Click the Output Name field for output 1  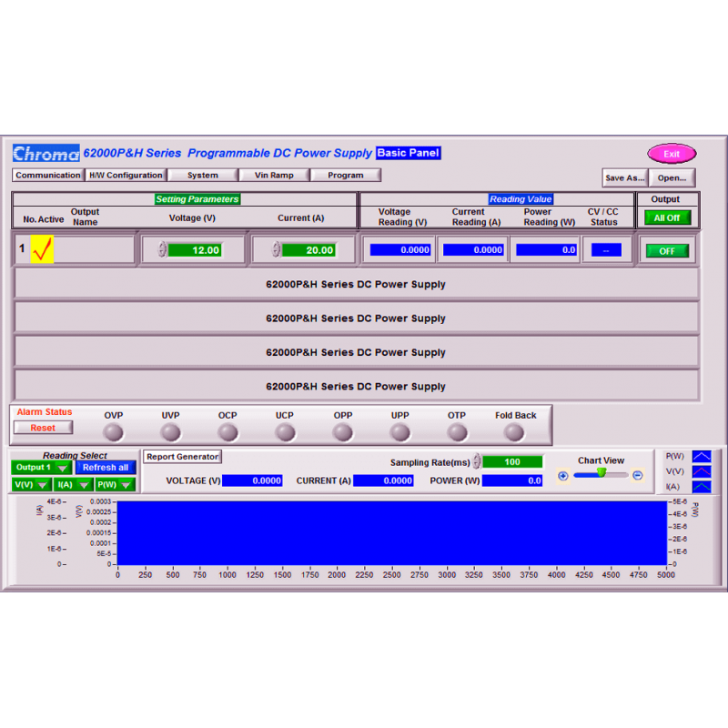coord(94,249)
